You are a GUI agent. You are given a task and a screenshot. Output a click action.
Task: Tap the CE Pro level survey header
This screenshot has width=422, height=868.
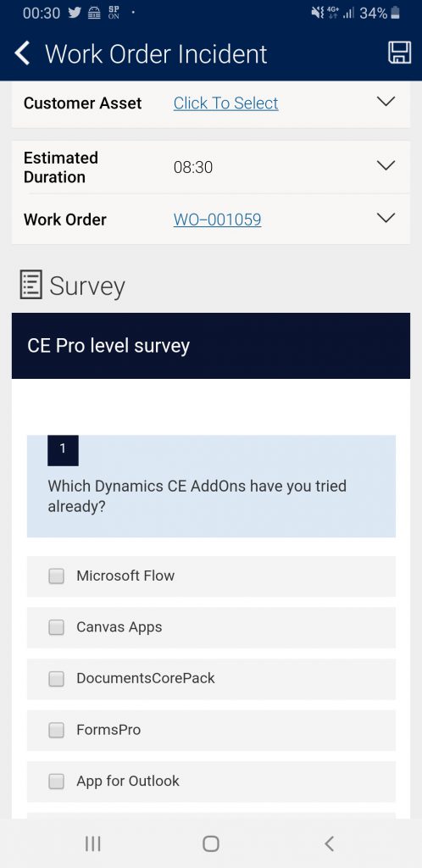(211, 346)
